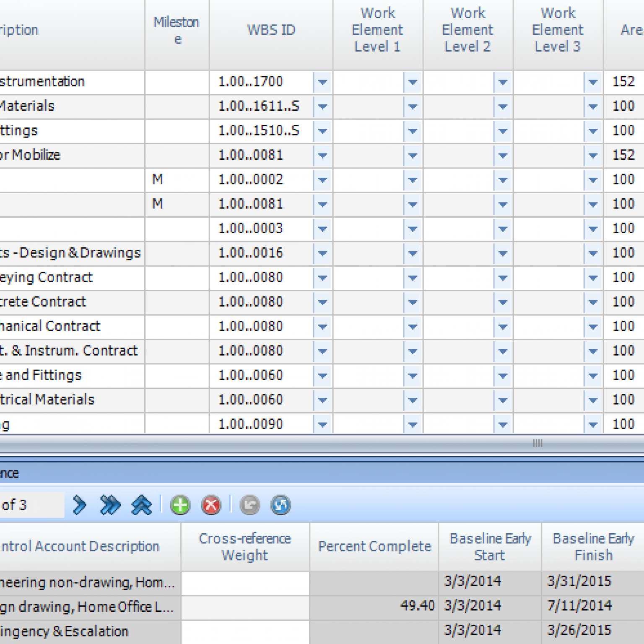Select 'eying Contract' description cell
Screen dimensions: 644x644
click(72, 278)
